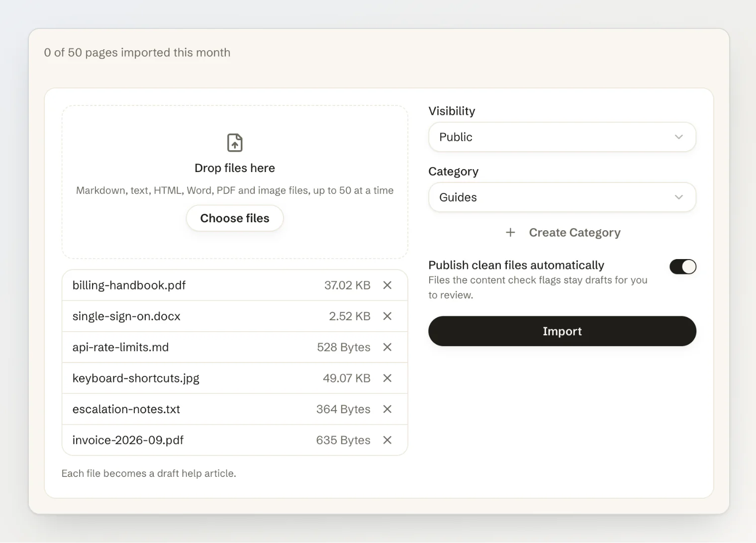Remove keyboard-shortcuts.jpg from the list
The width and height of the screenshot is (756, 543).
coord(387,378)
